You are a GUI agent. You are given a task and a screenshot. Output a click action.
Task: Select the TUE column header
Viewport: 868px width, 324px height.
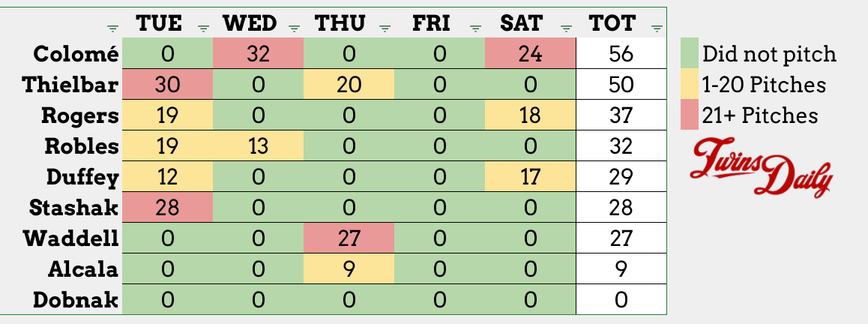coord(159,23)
